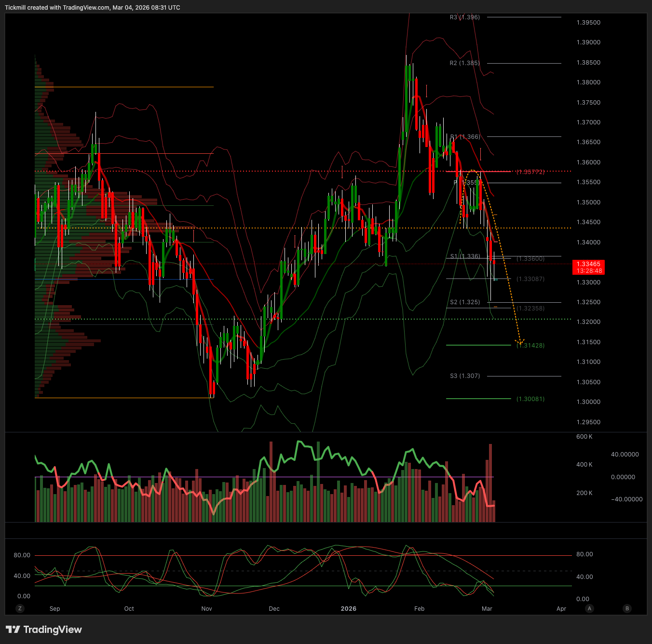
Task: Toggle the B button in the bottom-right corner
Action: click(x=627, y=608)
